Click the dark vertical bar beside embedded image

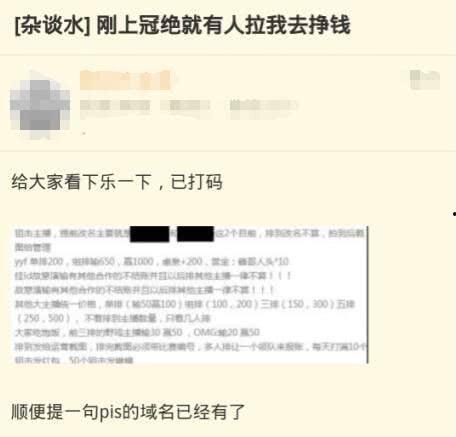[x=367, y=295]
